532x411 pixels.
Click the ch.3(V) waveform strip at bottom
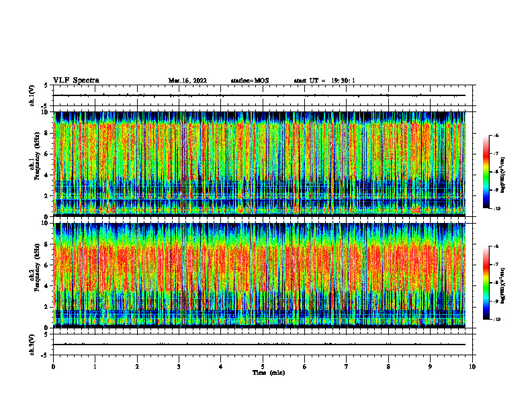tap(263, 345)
